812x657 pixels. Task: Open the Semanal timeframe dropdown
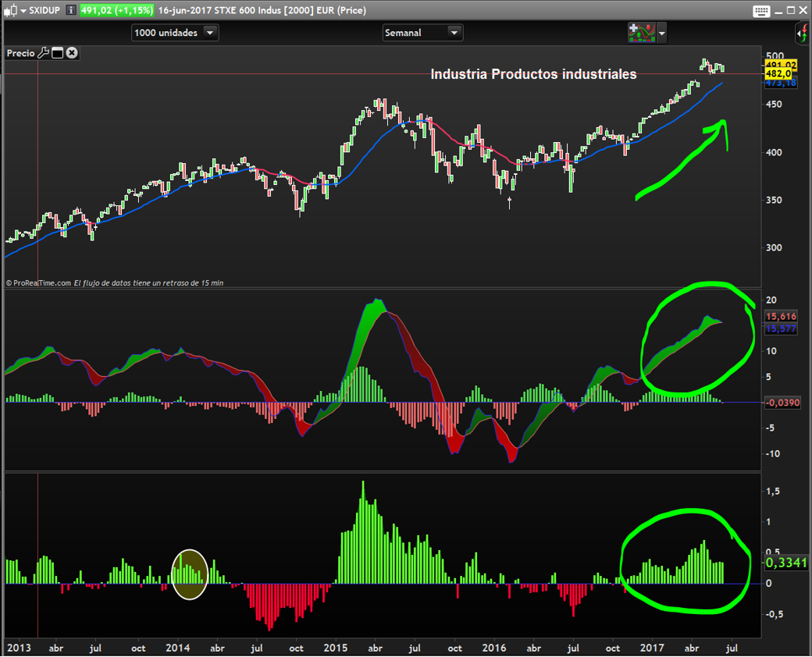point(422,33)
